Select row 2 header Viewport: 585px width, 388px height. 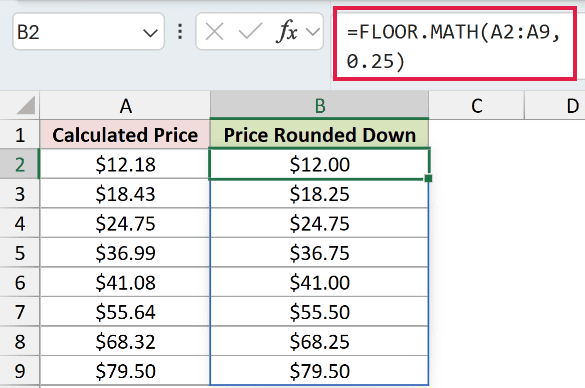click(x=20, y=164)
